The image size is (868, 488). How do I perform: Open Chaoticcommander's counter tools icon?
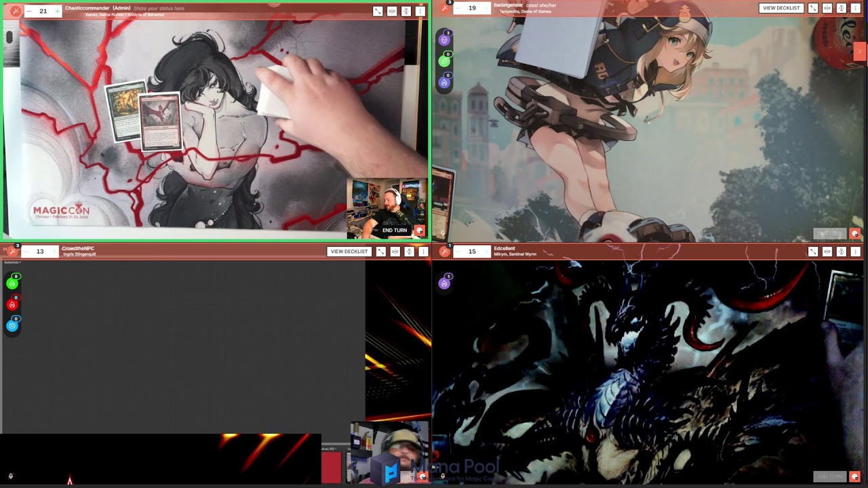tap(14, 11)
